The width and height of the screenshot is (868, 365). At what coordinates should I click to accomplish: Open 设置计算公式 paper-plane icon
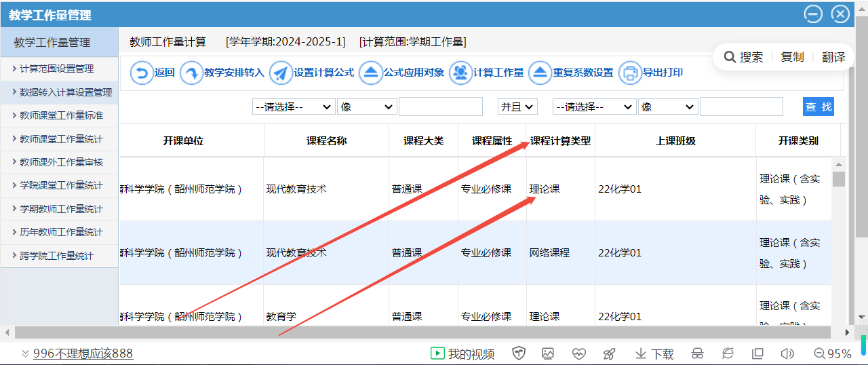click(x=280, y=73)
